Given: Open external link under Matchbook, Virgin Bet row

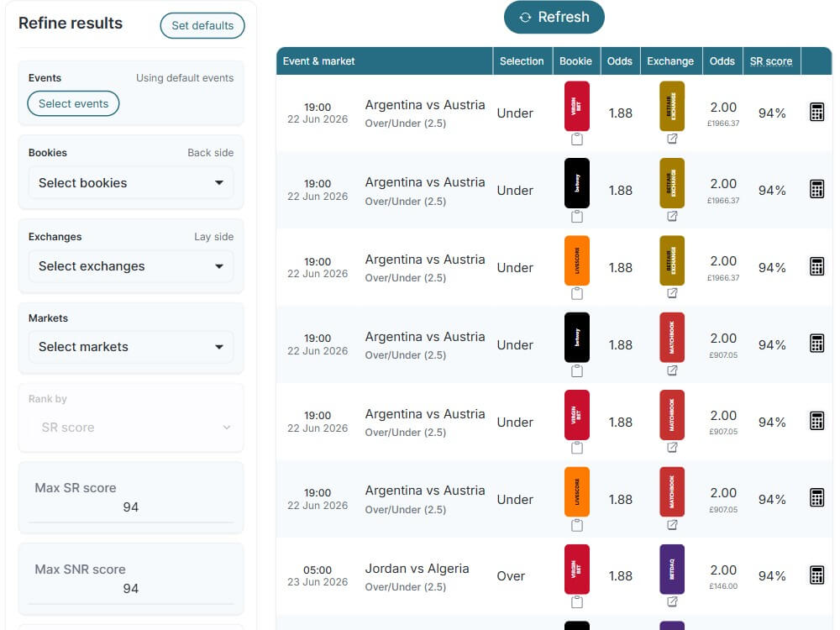Looking at the screenshot, I should coord(672,448).
